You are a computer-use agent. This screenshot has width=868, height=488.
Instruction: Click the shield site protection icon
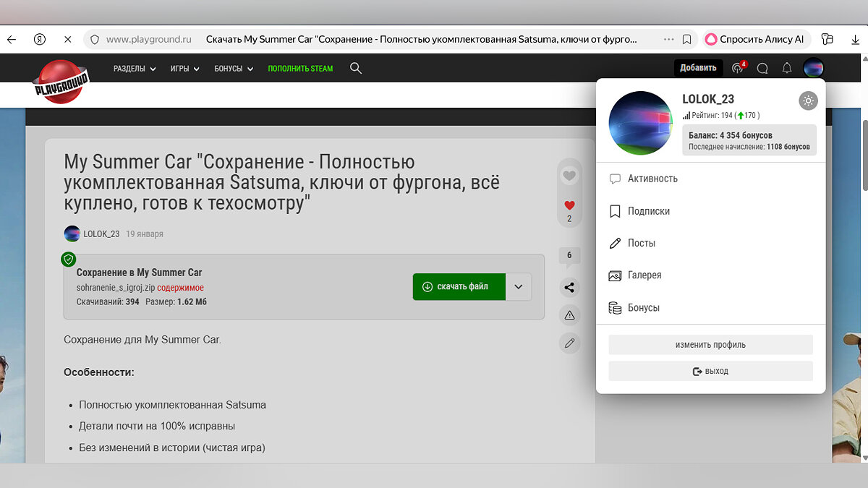94,39
